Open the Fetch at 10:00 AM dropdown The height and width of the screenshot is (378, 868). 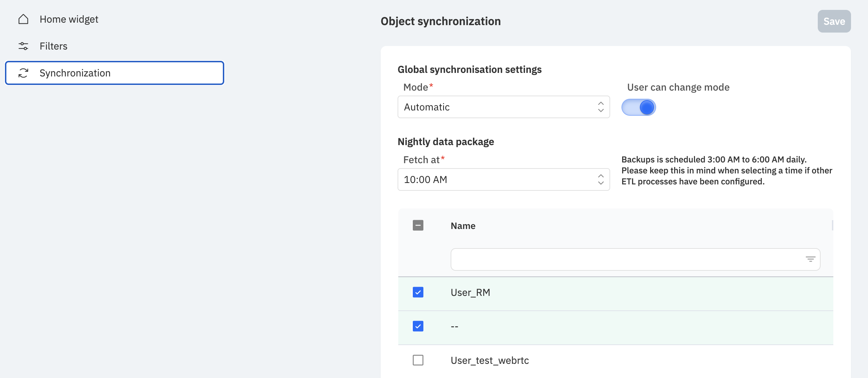pos(504,179)
